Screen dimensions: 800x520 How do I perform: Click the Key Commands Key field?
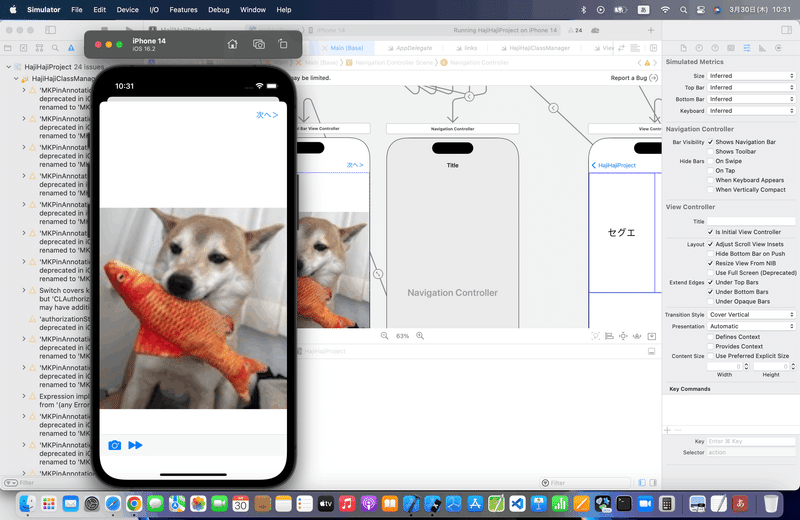[x=751, y=441]
